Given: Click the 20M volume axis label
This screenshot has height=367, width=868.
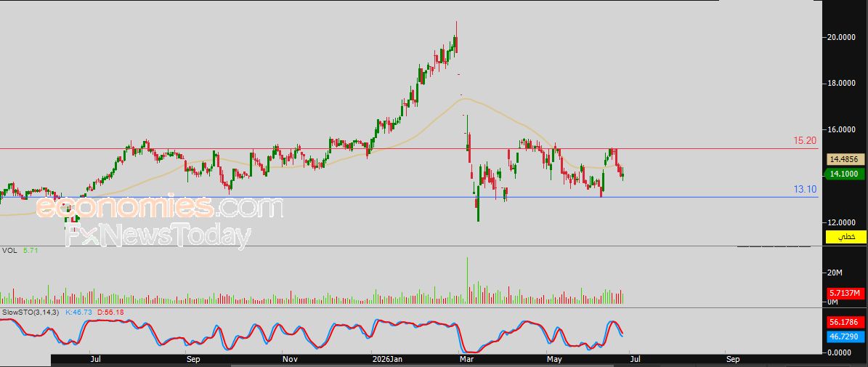Looking at the screenshot, I should (835, 273).
